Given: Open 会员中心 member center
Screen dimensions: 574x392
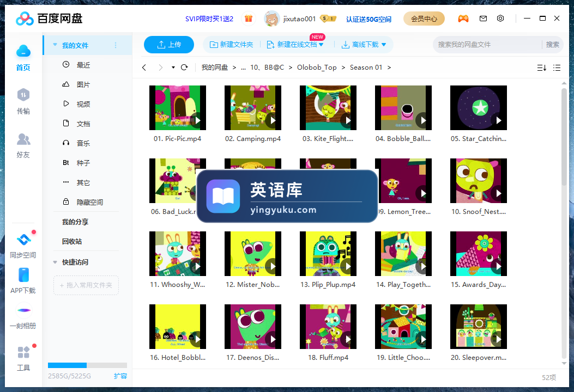Looking at the screenshot, I should [424, 19].
